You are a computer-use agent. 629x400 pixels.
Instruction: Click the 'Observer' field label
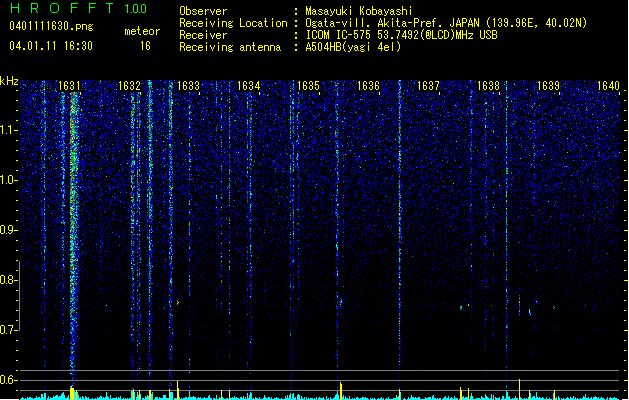[x=203, y=11]
